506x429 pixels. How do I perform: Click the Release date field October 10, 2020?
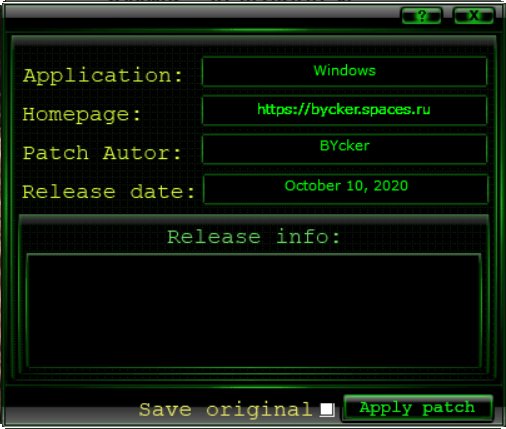click(345, 189)
